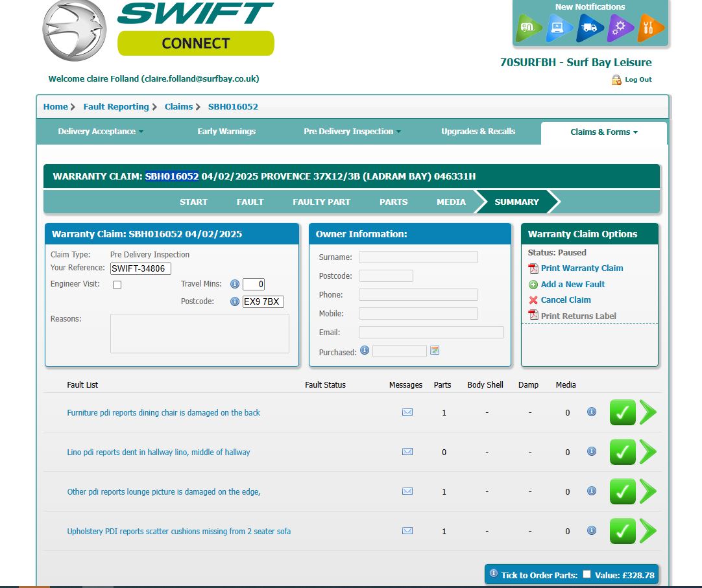Enable the Tick to Order Parts checkbox
The height and width of the screenshot is (588, 702).
pyautogui.click(x=587, y=574)
